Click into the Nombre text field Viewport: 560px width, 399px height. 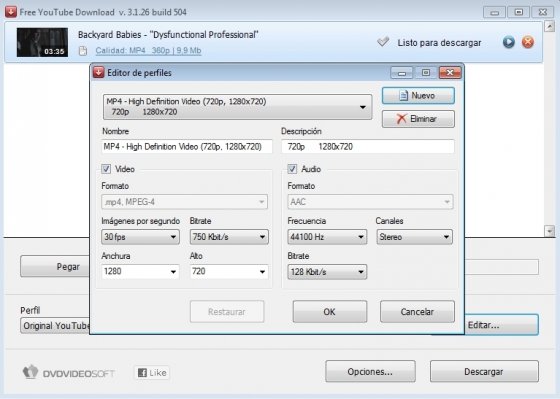point(187,146)
